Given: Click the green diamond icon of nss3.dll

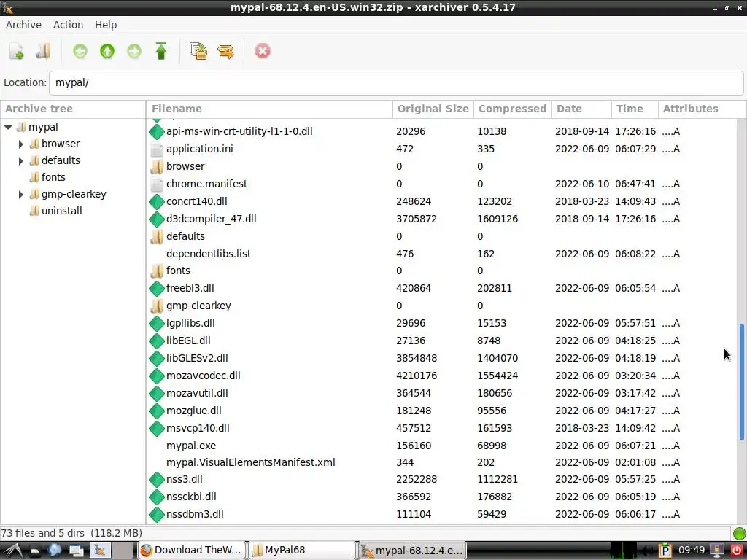Looking at the screenshot, I should (157, 480).
